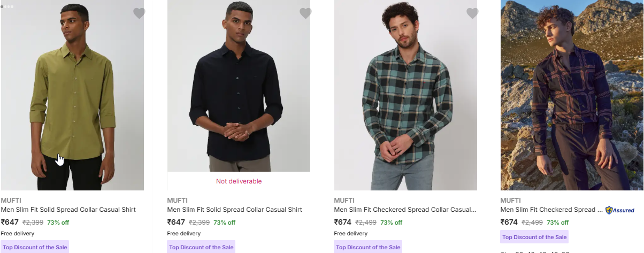Image resolution: width=644 pixels, height=253 pixels.
Task: Select the sale badge under green checkered shirt
Action: click(x=368, y=247)
